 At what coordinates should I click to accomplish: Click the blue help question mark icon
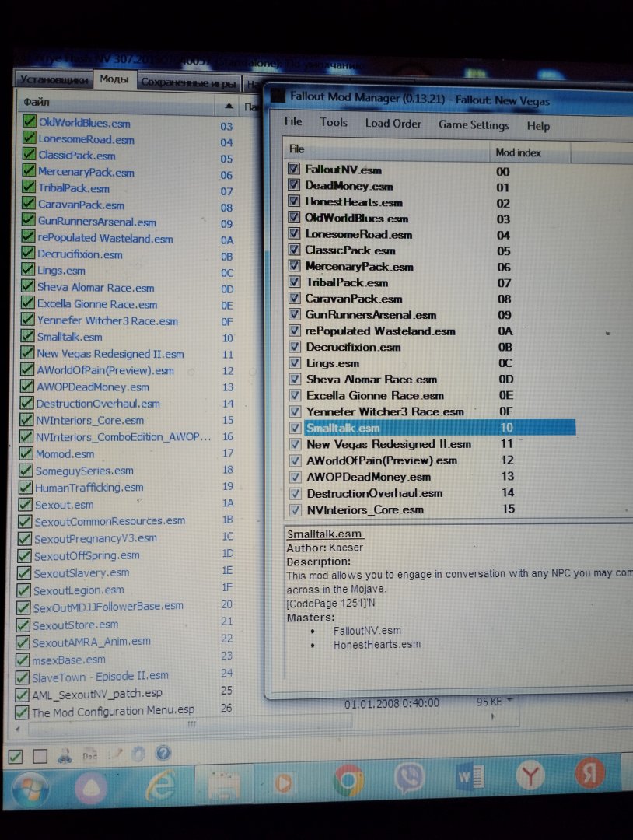tap(163, 753)
